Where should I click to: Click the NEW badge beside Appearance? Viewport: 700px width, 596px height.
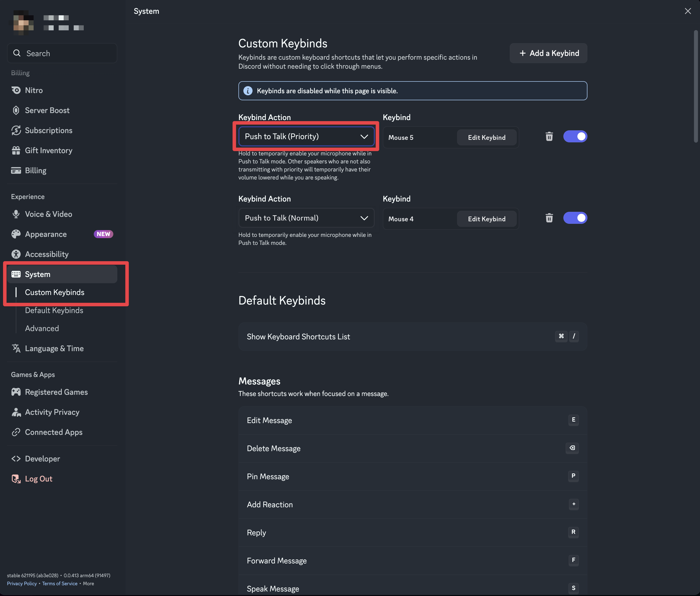click(103, 234)
